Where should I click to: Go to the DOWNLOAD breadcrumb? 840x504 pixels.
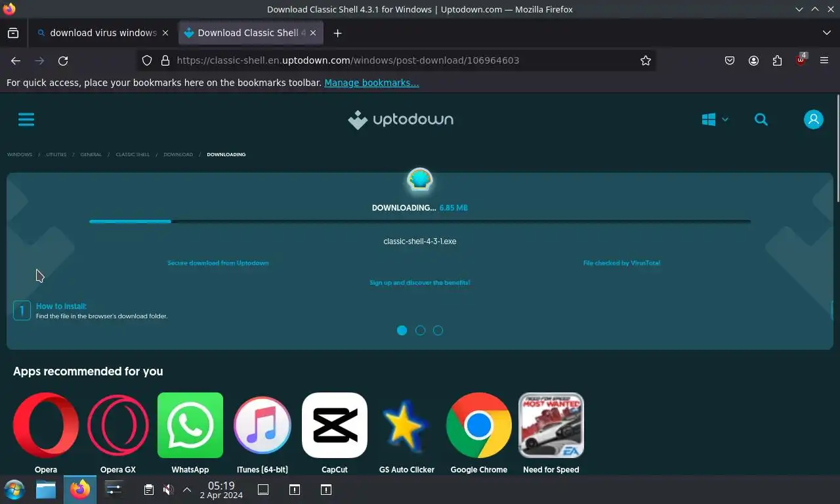178,155
